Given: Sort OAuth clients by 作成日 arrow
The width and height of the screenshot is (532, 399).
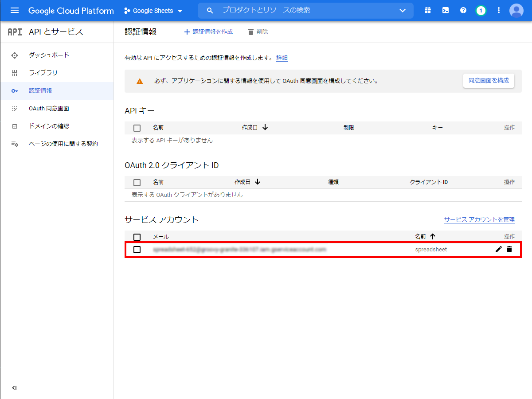Looking at the screenshot, I should [x=258, y=182].
